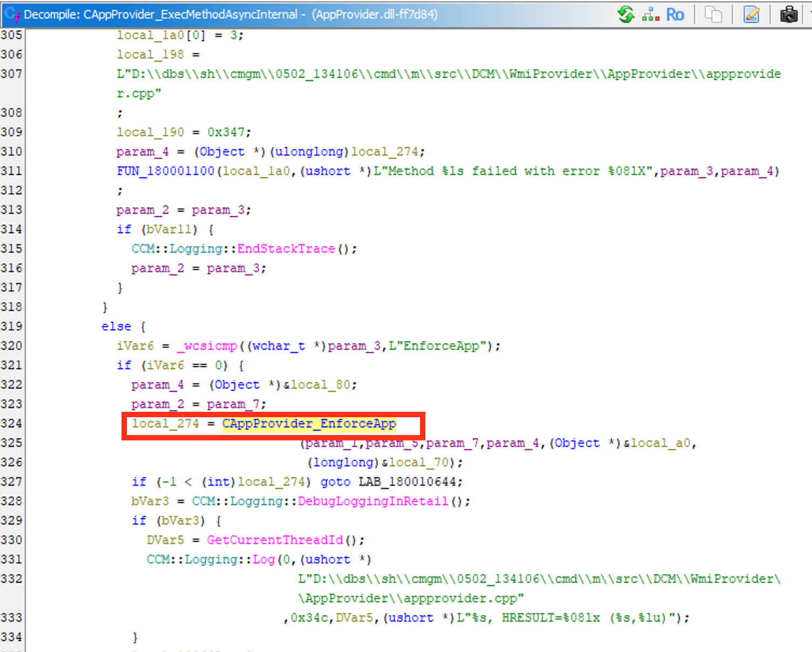
Task: Click the local_274 variable on line 324
Action: click(165, 424)
